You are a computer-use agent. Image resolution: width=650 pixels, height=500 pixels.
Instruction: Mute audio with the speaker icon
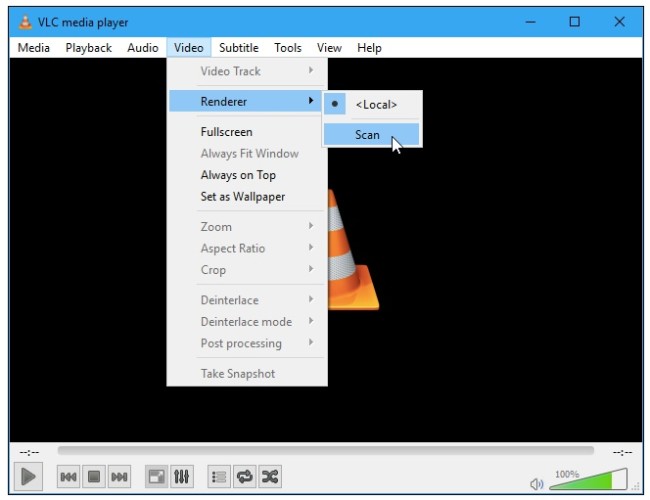[x=536, y=484]
